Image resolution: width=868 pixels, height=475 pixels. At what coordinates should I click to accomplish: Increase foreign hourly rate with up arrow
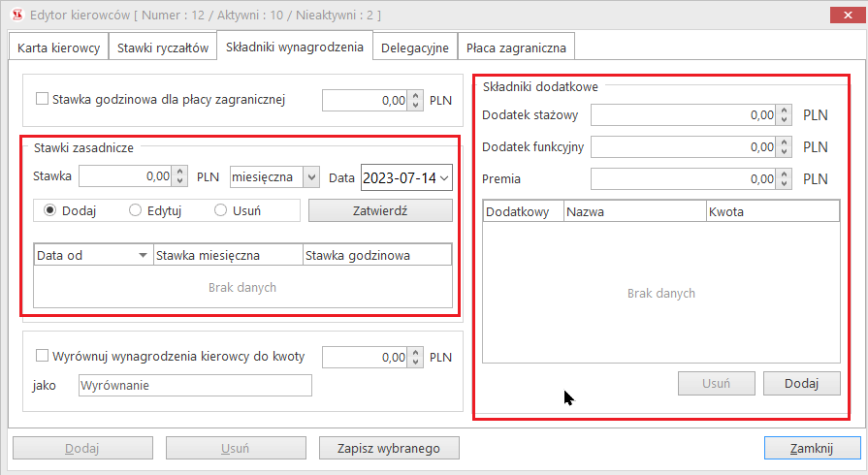pyautogui.click(x=415, y=96)
